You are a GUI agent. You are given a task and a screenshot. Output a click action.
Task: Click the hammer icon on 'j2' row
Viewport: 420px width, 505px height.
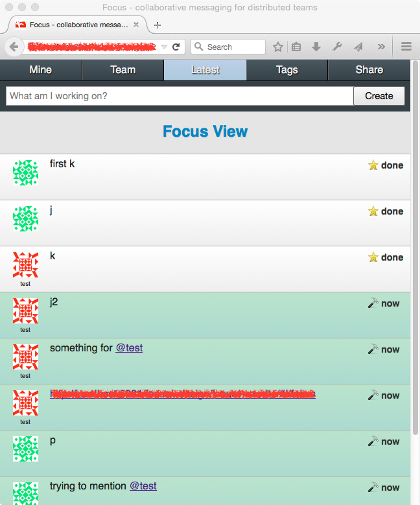[x=373, y=303]
